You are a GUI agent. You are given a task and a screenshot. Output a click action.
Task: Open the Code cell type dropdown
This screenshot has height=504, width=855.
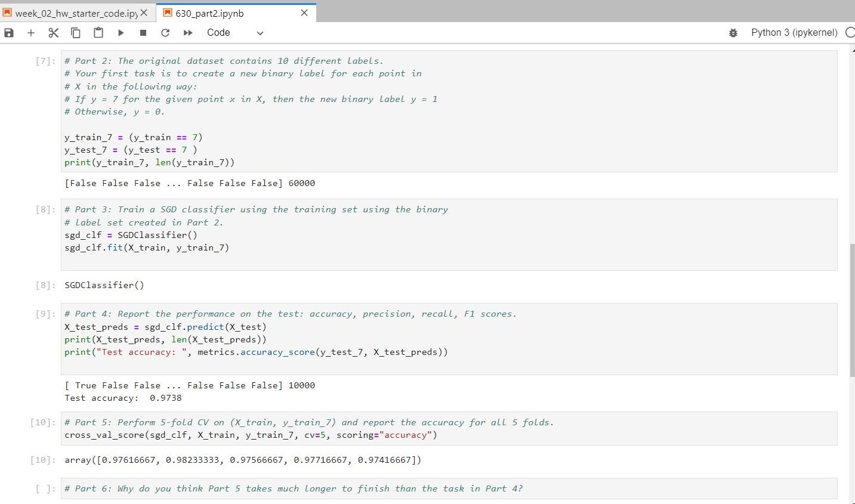[x=235, y=33]
